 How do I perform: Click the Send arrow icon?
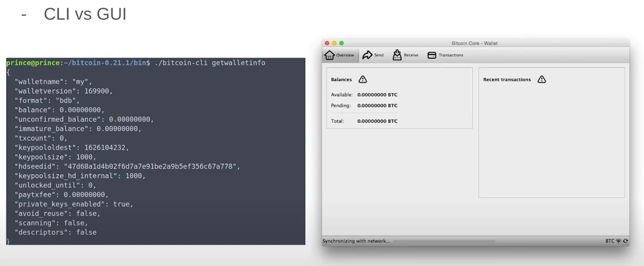367,55
